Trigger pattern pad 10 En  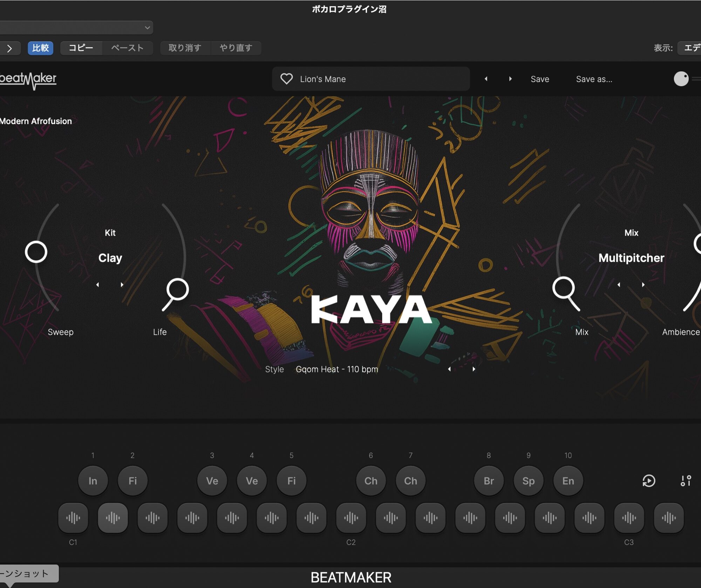click(568, 481)
